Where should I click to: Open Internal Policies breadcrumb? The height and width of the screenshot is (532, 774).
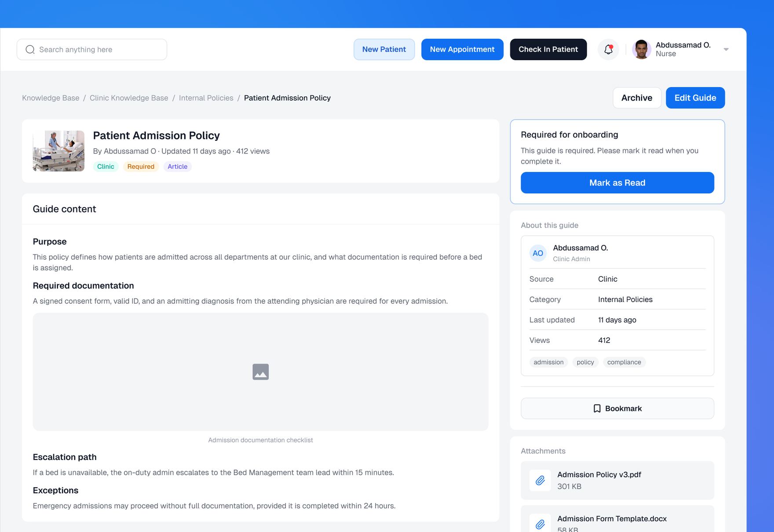206,98
